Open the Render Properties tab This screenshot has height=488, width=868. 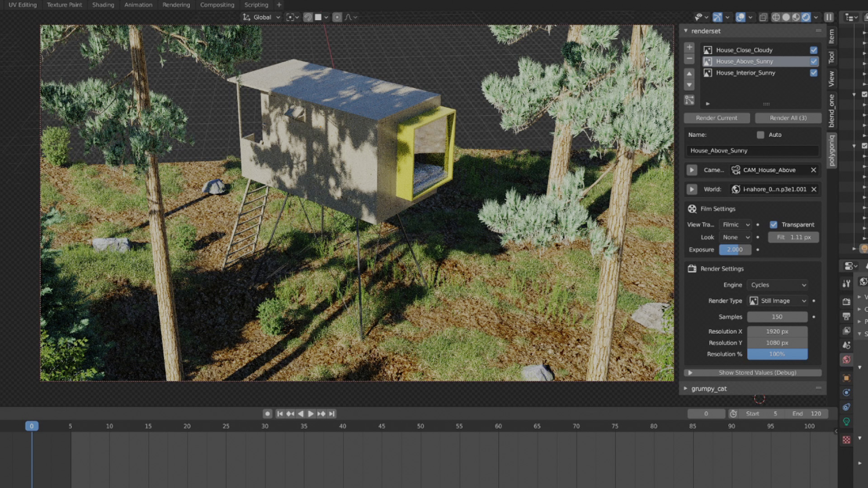click(x=846, y=301)
